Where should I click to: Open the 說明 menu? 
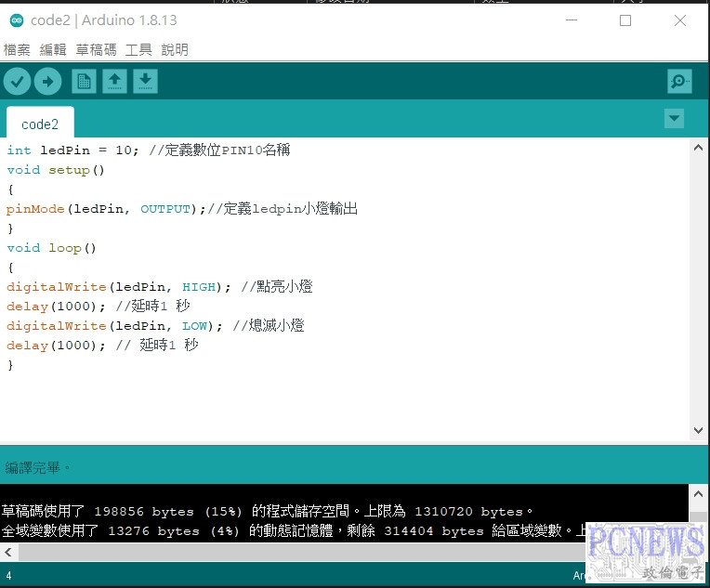(175, 49)
